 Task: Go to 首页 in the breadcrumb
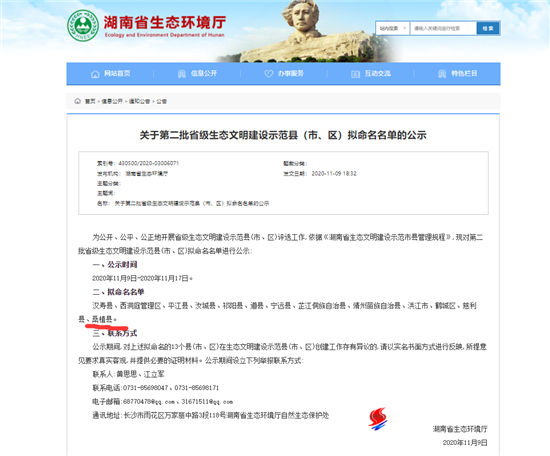(90, 101)
